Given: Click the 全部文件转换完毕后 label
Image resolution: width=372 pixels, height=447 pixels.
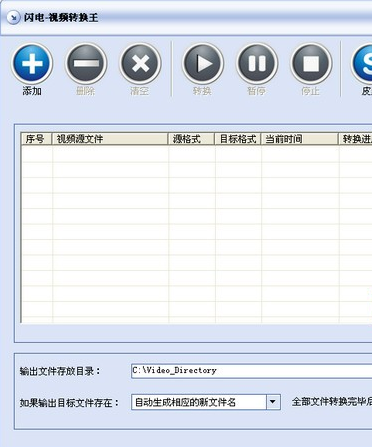Looking at the screenshot, I should click(332, 402).
